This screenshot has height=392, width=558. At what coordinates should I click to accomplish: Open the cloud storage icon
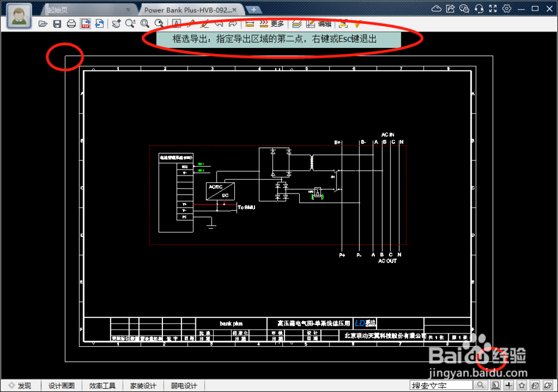(x=436, y=9)
